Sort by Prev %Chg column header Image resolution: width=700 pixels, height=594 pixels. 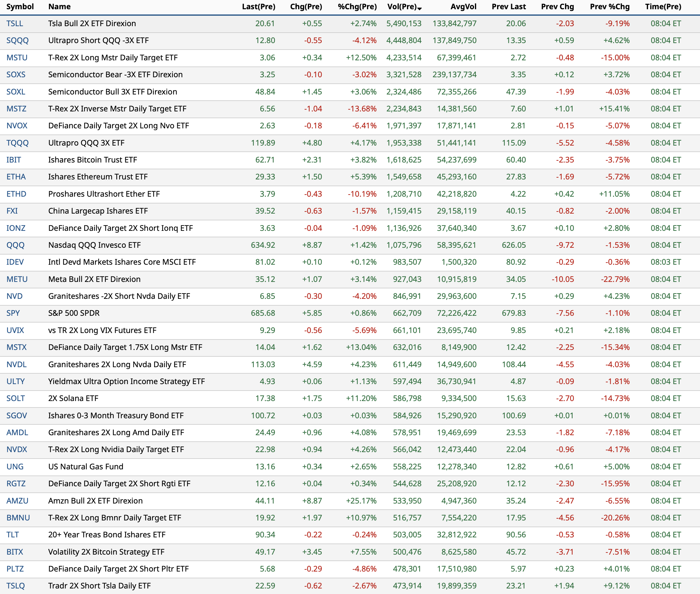point(610,7)
